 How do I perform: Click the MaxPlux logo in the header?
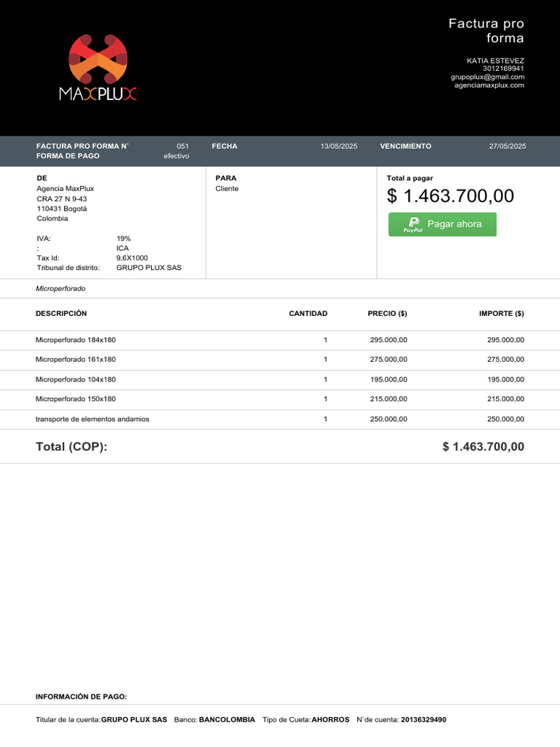click(x=98, y=67)
